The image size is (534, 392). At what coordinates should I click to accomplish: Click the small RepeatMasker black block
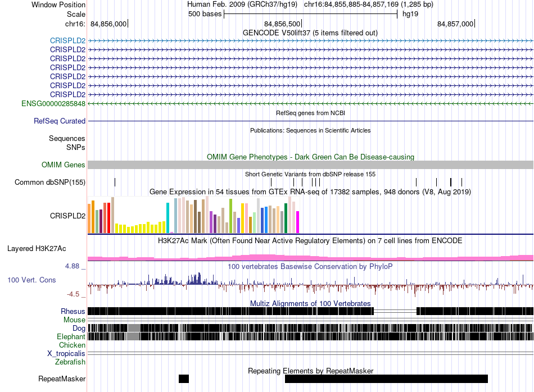click(x=184, y=379)
